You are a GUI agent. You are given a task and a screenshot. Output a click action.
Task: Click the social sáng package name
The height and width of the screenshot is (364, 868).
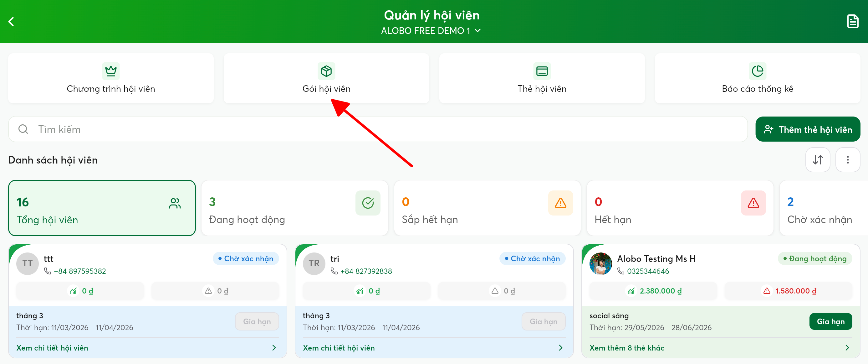(609, 316)
